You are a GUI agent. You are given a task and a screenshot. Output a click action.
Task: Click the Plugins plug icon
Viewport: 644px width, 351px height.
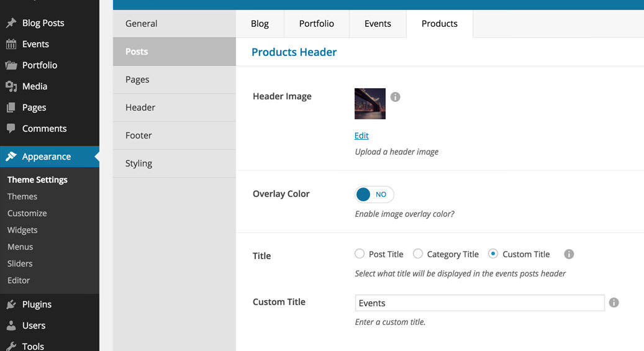coord(11,304)
